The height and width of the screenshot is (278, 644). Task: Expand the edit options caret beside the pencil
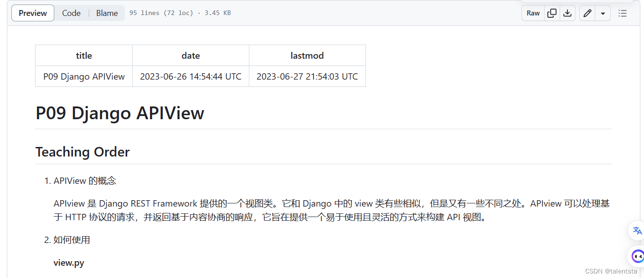pyautogui.click(x=603, y=13)
